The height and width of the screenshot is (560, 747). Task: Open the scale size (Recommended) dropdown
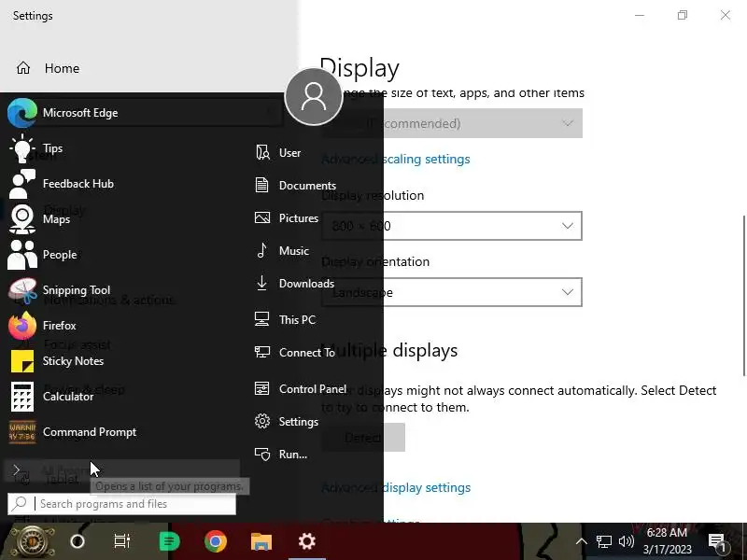point(452,123)
